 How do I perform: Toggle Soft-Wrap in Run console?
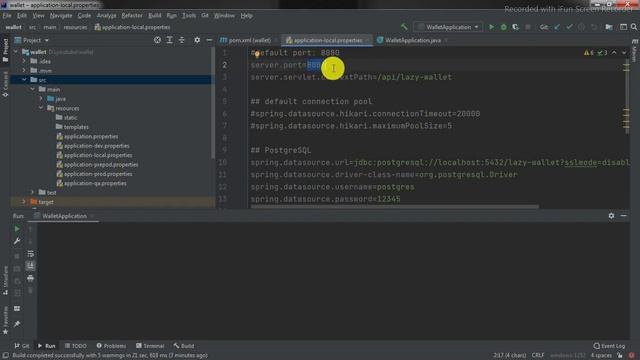[x=30, y=254]
